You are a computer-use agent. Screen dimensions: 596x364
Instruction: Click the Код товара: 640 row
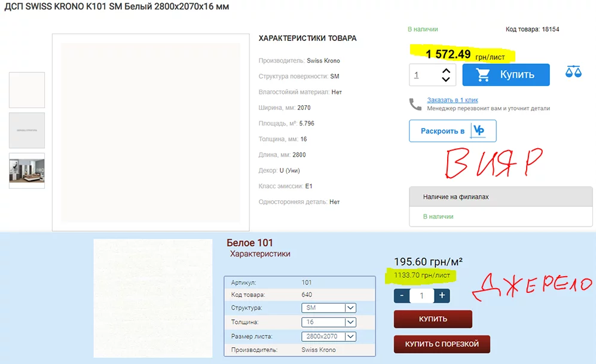coord(300,295)
